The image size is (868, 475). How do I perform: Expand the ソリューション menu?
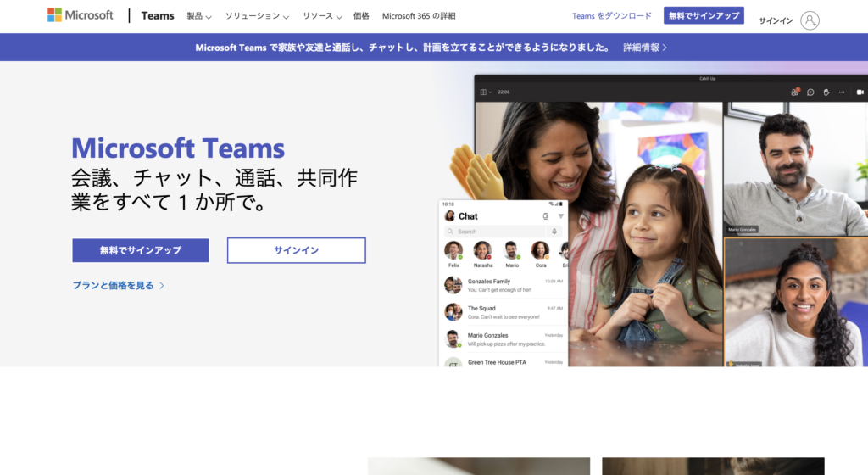(257, 16)
